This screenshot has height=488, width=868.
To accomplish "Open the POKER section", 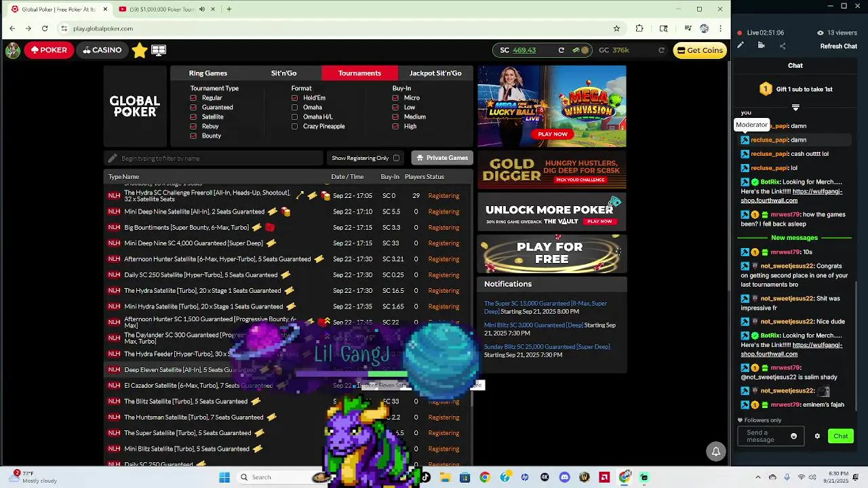I will pos(49,50).
